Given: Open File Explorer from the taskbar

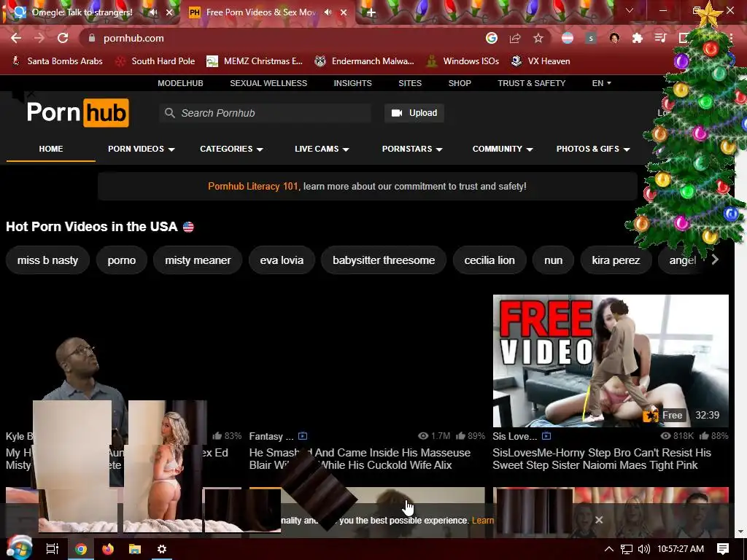Looking at the screenshot, I should (x=135, y=549).
